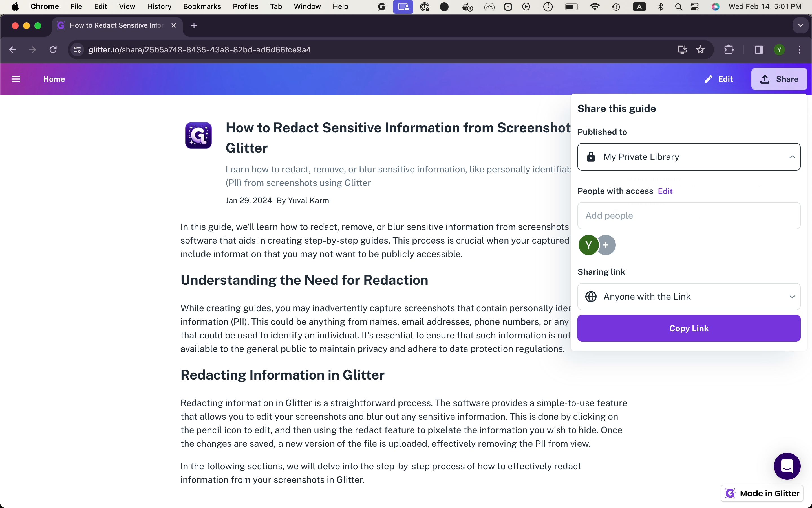Open the Window menu
This screenshot has width=812, height=508.
coord(307,6)
